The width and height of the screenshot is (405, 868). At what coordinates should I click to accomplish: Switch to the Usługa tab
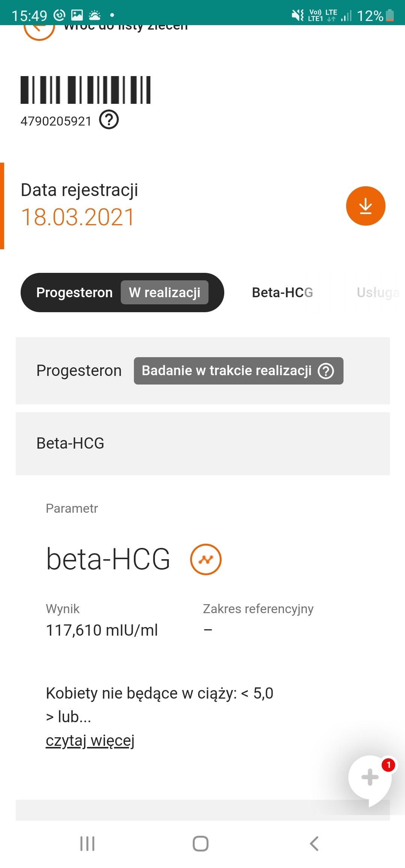pos(378,292)
